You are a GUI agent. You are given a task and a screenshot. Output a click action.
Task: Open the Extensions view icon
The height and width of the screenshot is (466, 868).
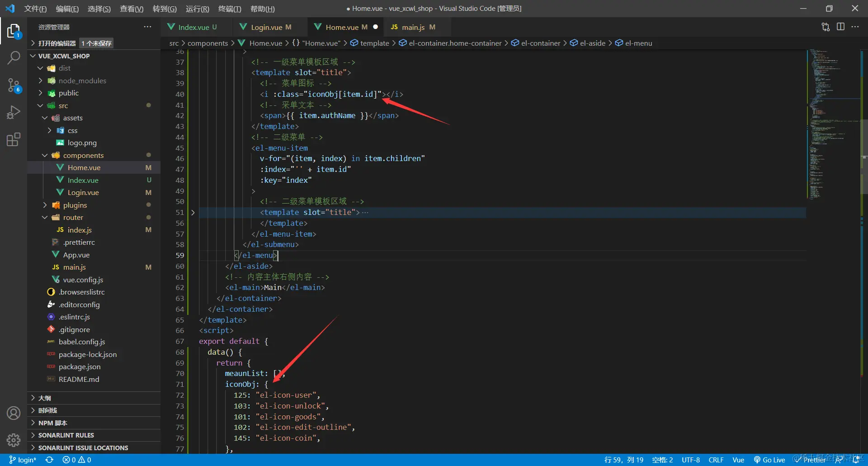14,139
